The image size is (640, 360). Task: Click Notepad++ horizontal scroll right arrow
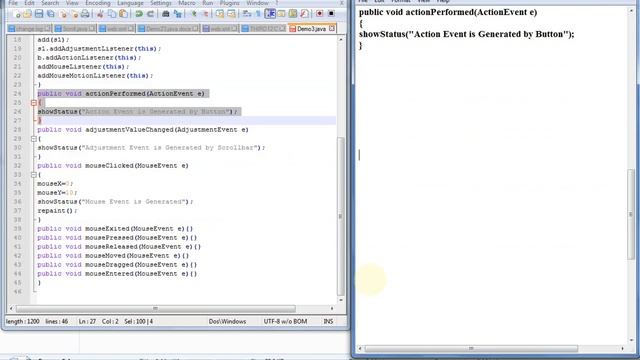click(332, 309)
